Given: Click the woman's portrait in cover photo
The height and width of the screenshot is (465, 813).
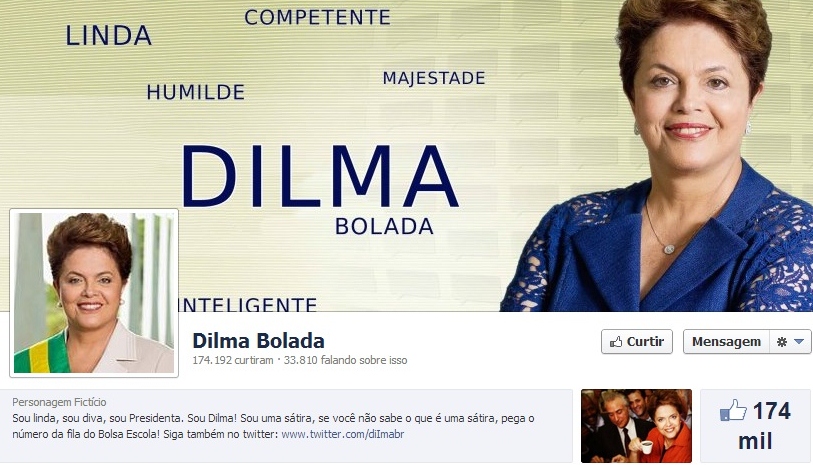Looking at the screenshot, I should (x=656, y=156).
